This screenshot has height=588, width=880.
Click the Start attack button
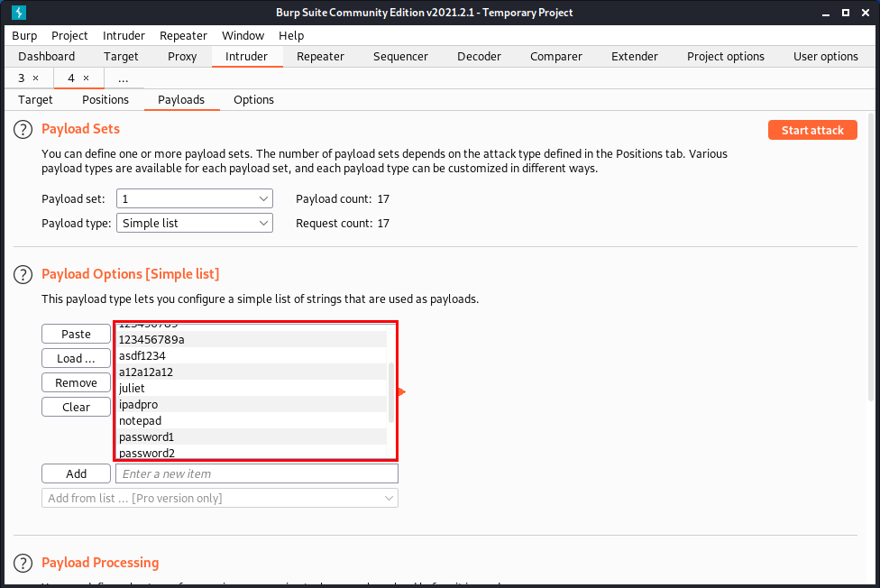pyautogui.click(x=812, y=130)
